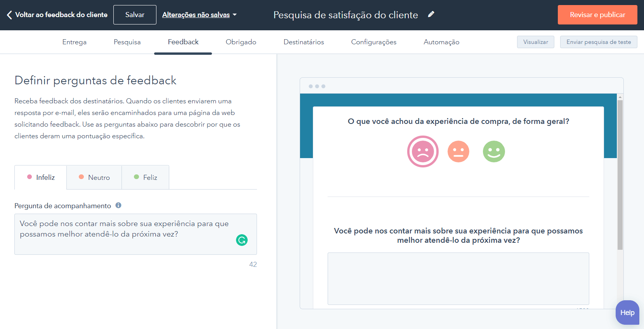Click Revisar e publicar button

(x=597, y=15)
